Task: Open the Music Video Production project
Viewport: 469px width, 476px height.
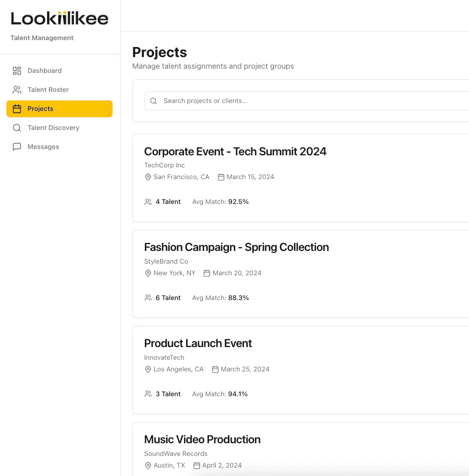Action: (202, 440)
